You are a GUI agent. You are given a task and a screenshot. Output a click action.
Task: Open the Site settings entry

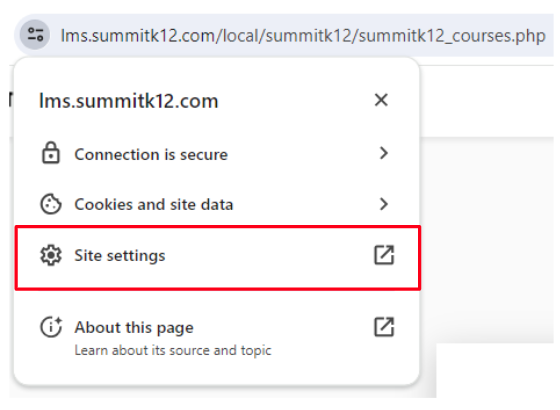coord(218,257)
